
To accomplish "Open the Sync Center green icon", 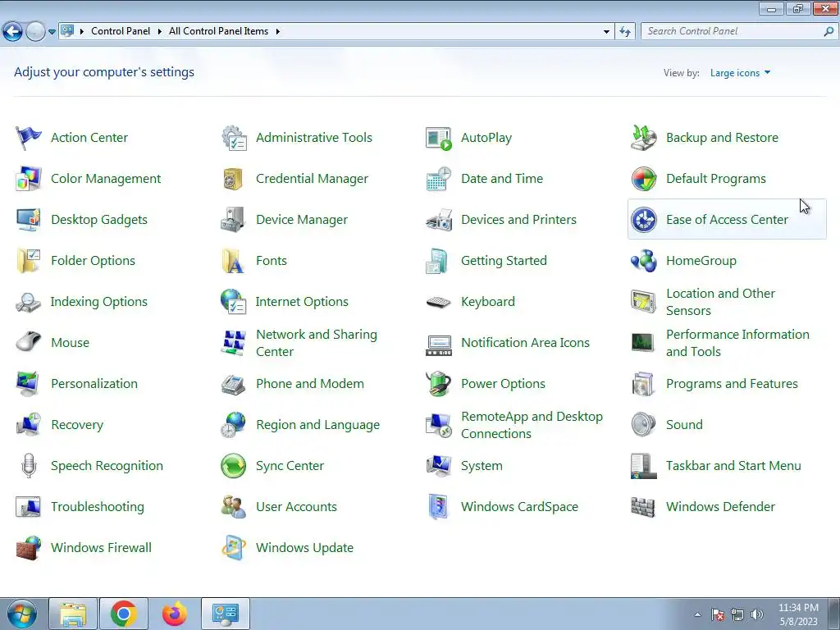I will pos(234,466).
